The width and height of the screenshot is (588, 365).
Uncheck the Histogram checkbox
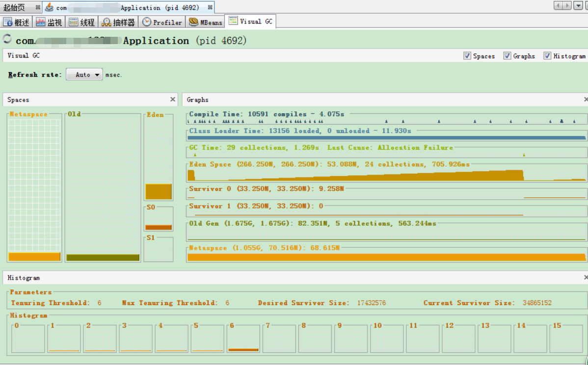coord(547,56)
